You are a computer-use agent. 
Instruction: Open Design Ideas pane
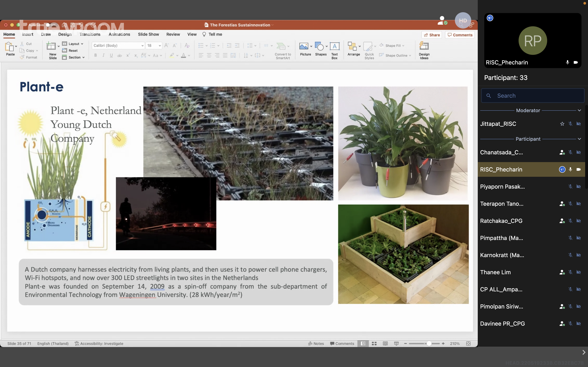pyautogui.click(x=424, y=46)
